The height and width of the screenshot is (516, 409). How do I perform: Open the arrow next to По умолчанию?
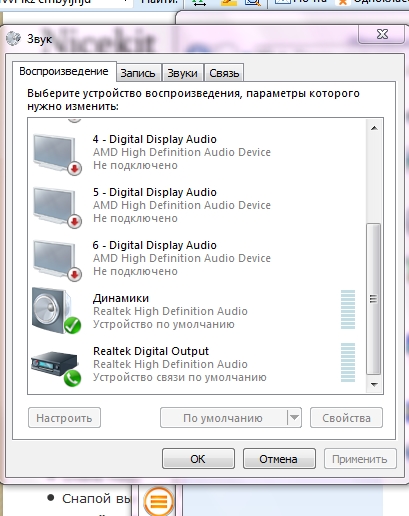294,417
